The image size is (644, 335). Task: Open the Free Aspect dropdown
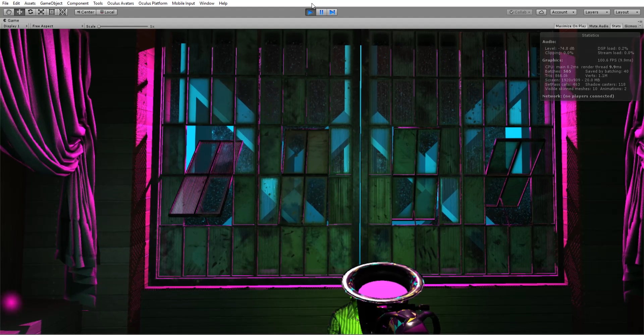point(57,26)
